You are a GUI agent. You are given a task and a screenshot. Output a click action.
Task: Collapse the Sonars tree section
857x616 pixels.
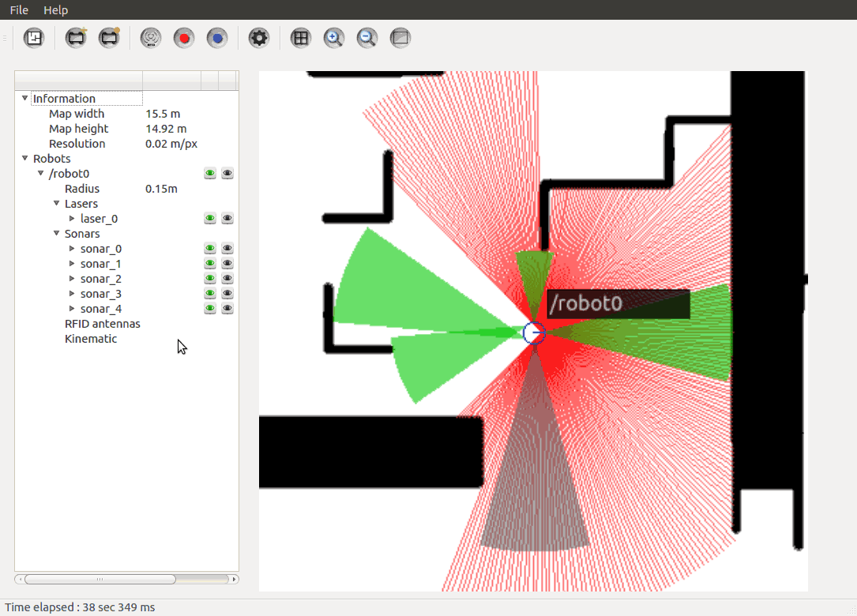pos(57,234)
